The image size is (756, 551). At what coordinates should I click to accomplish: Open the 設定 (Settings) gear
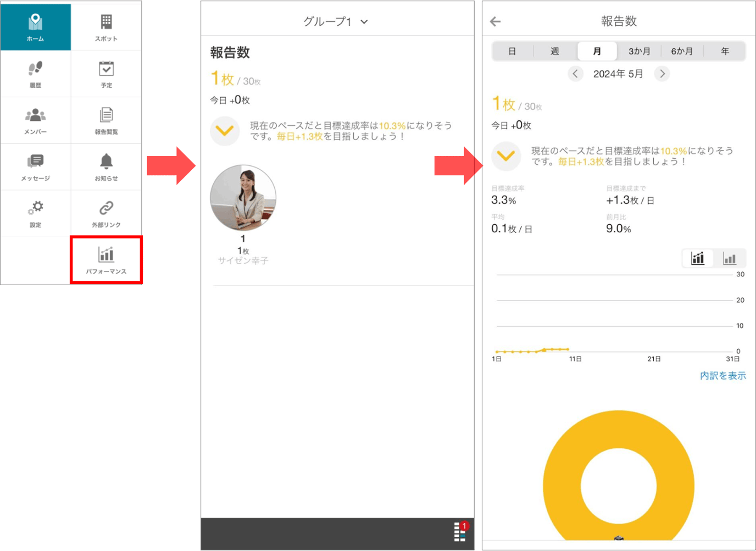(36, 213)
